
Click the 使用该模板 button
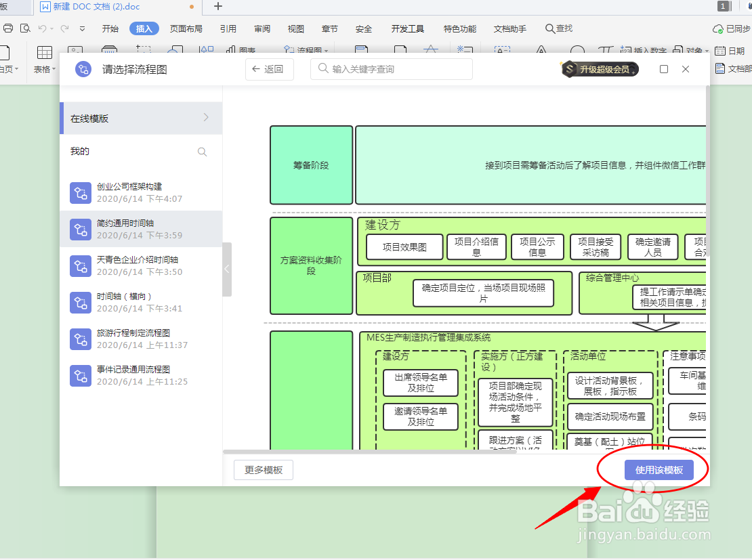[659, 470]
